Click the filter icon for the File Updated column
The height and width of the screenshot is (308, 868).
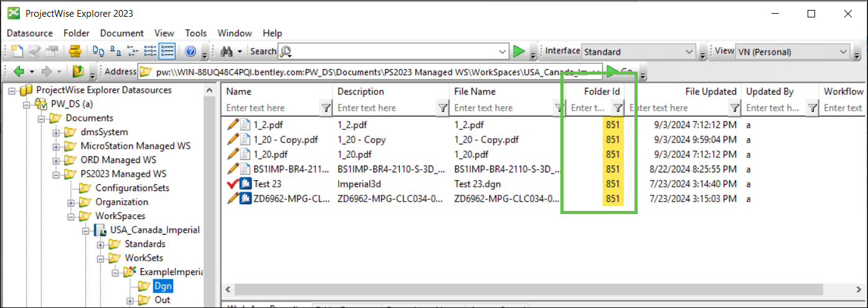734,108
